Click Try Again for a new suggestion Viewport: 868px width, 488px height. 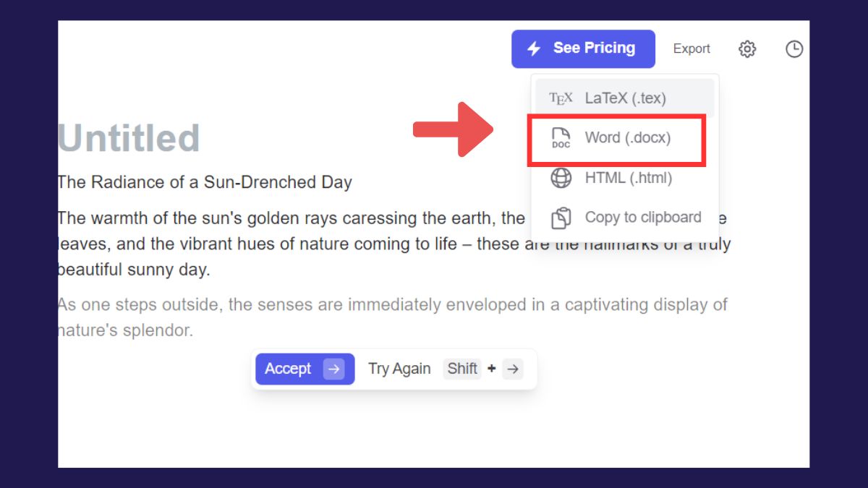(x=399, y=369)
